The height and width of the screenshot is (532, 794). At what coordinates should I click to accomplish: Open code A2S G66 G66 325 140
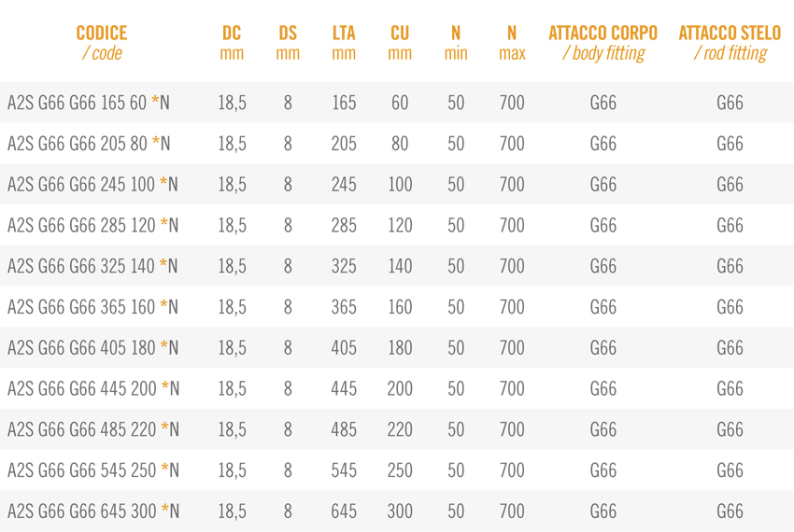click(92, 266)
